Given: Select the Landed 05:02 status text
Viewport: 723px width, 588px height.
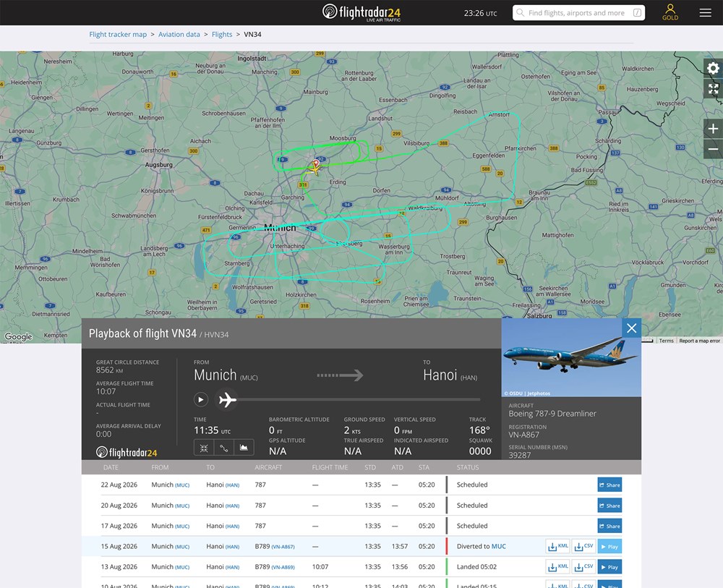Looking at the screenshot, I should pos(476,567).
